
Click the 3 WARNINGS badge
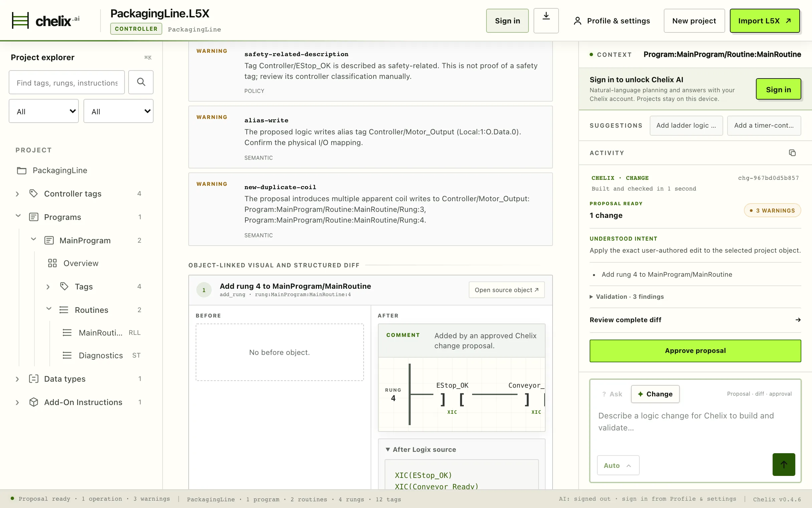click(x=772, y=211)
